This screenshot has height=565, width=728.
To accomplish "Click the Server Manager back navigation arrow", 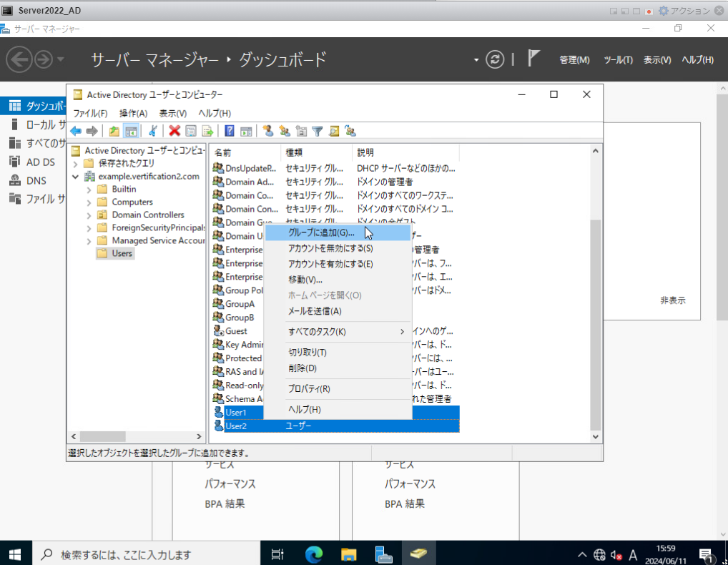I will (x=19, y=59).
